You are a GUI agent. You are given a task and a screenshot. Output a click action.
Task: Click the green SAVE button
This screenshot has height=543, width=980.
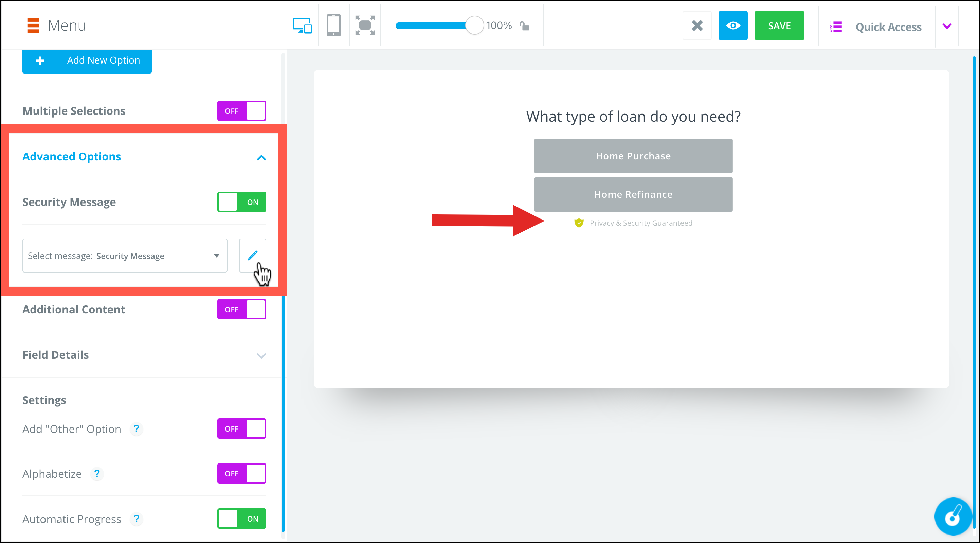pyautogui.click(x=779, y=25)
